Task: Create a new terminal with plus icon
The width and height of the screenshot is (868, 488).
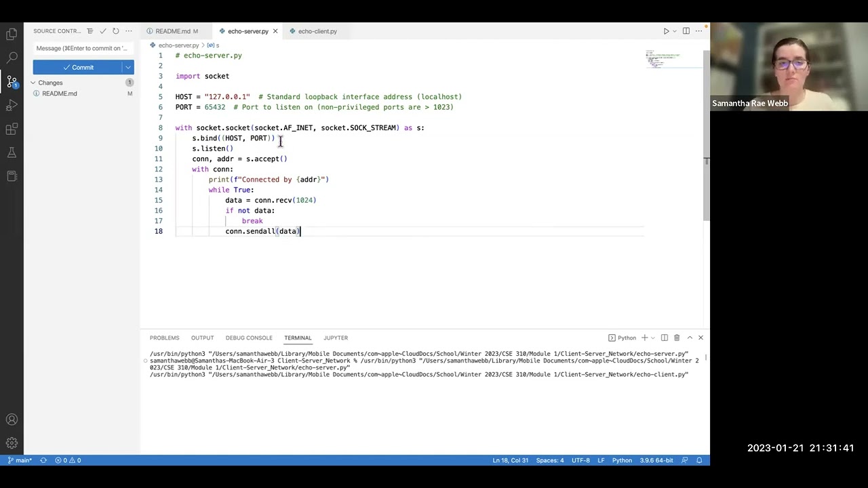Action: click(x=644, y=338)
